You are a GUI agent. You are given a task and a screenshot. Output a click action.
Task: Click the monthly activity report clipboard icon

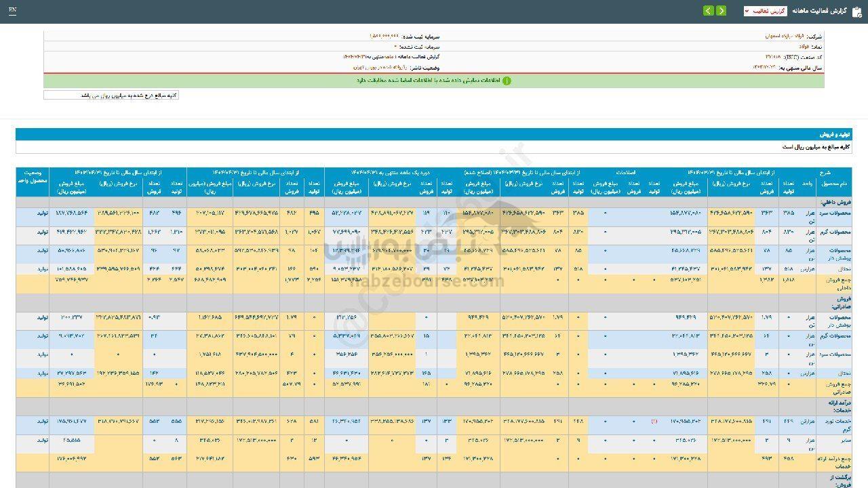(856, 11)
